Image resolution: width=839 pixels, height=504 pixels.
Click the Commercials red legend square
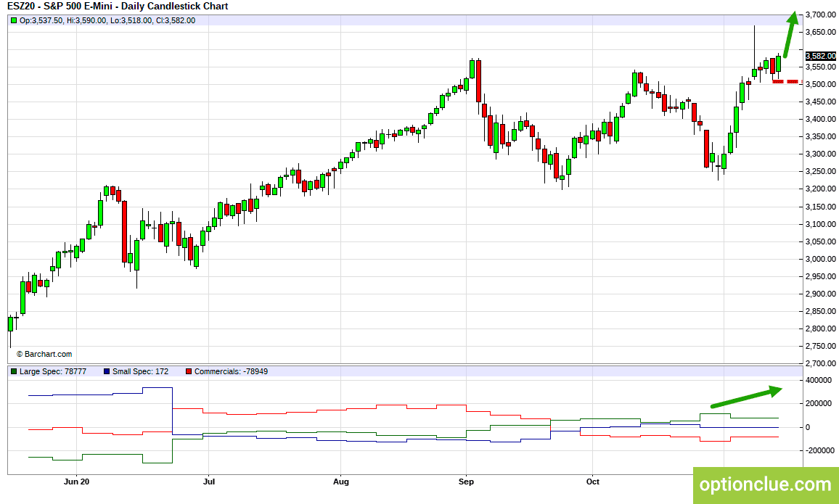pyautogui.click(x=189, y=371)
